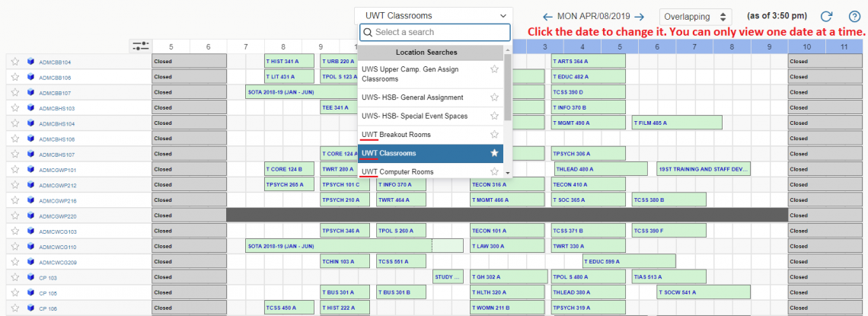
Task: Open the help question mark icon
Action: [854, 16]
